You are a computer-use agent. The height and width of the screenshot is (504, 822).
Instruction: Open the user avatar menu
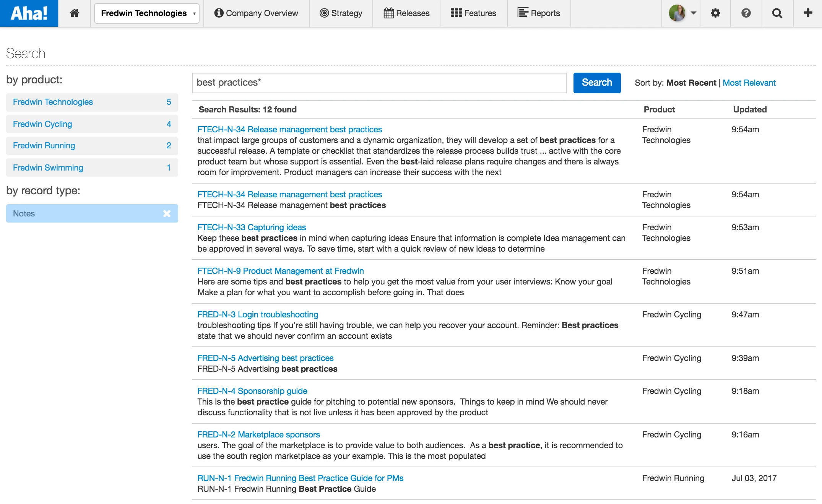click(682, 13)
